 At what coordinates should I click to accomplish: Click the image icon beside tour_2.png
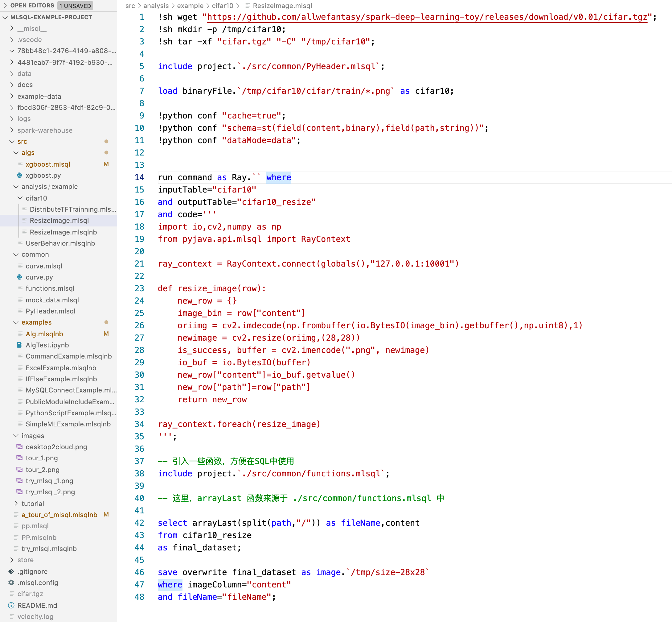coord(19,470)
